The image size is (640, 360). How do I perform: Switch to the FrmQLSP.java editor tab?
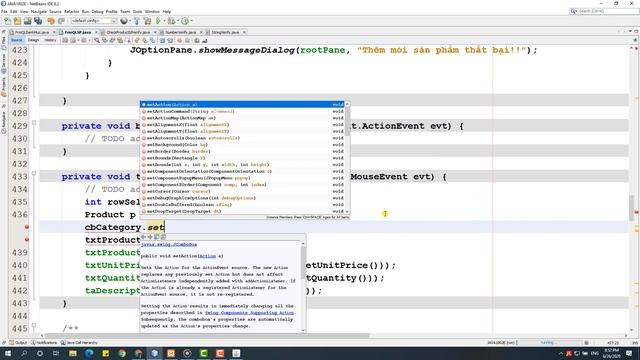tap(78, 32)
